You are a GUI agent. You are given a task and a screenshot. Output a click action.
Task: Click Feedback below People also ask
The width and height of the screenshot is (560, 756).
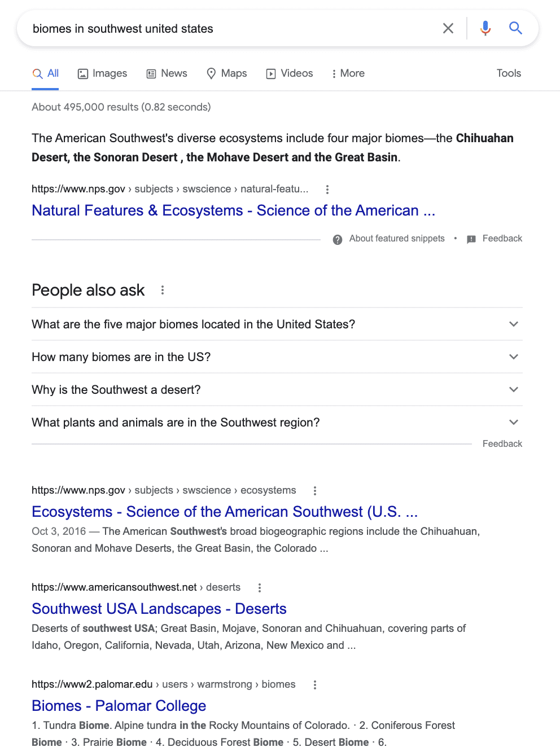click(502, 443)
